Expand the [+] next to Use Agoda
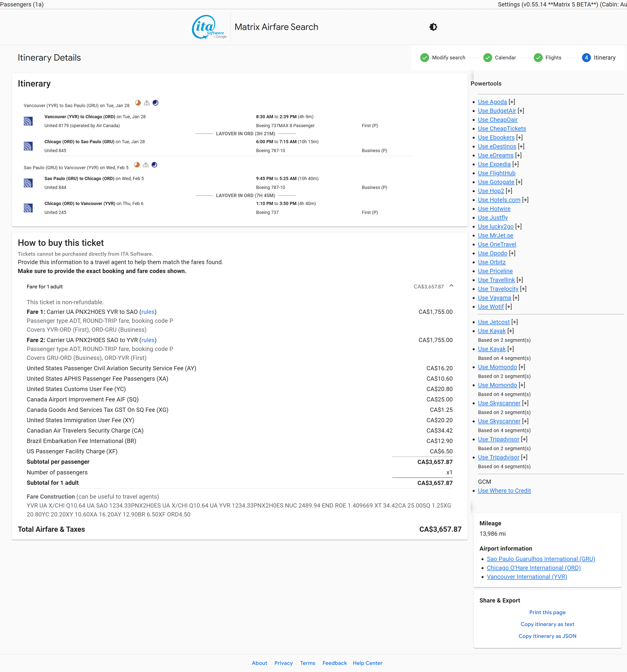The width and height of the screenshot is (627, 672). point(512,102)
